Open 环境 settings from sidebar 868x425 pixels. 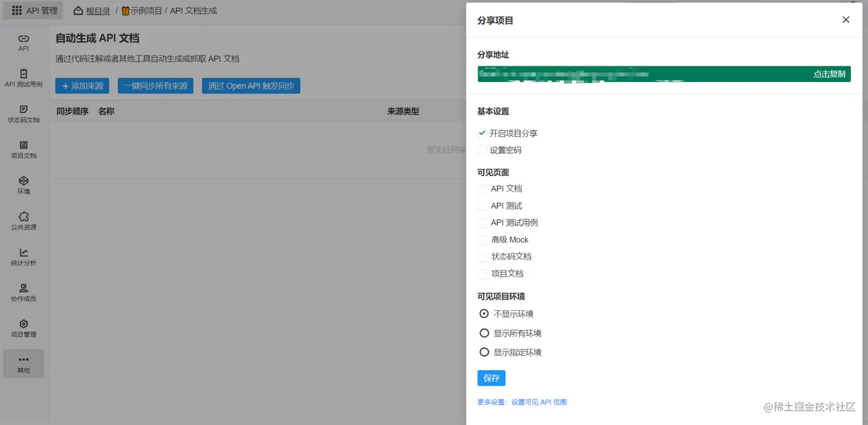coord(24,185)
